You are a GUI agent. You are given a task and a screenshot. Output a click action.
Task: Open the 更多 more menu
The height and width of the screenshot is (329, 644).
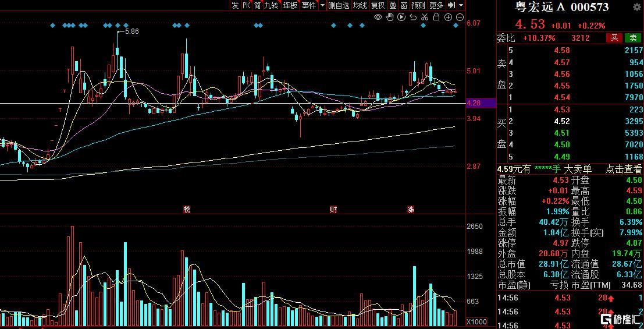point(436,5)
